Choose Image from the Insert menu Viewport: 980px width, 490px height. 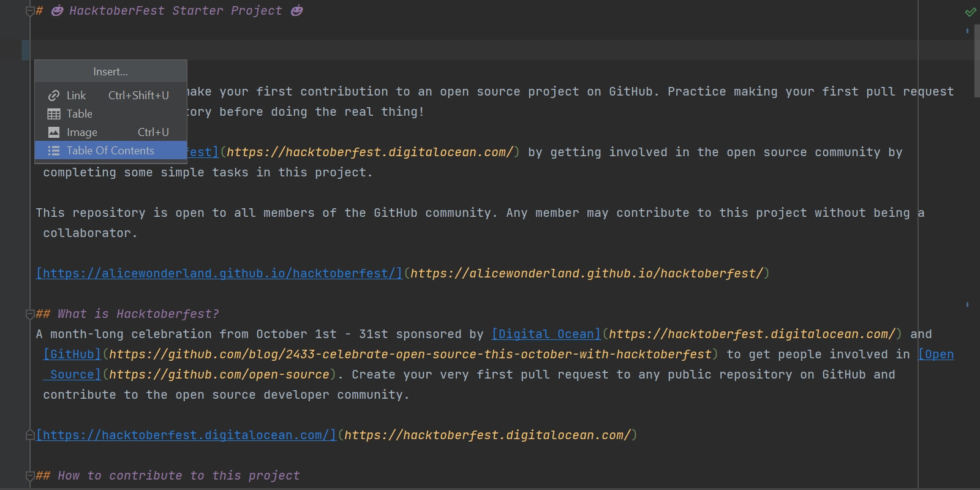[111, 132]
